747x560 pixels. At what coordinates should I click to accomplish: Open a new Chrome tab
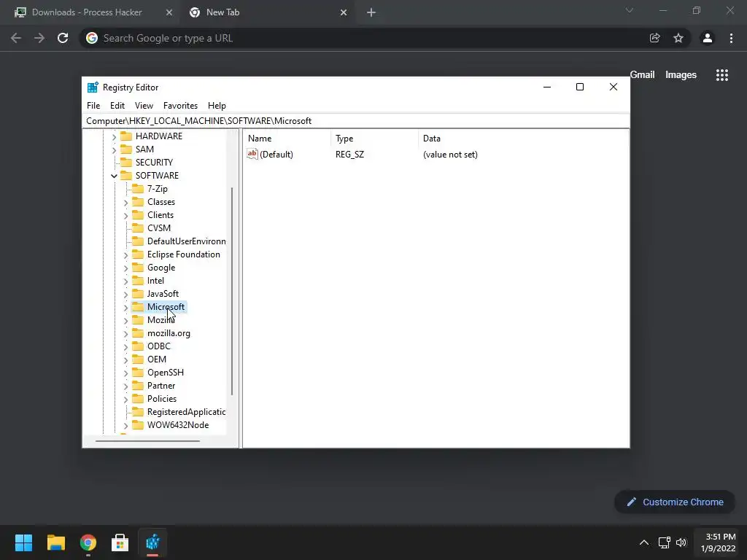[x=371, y=12]
